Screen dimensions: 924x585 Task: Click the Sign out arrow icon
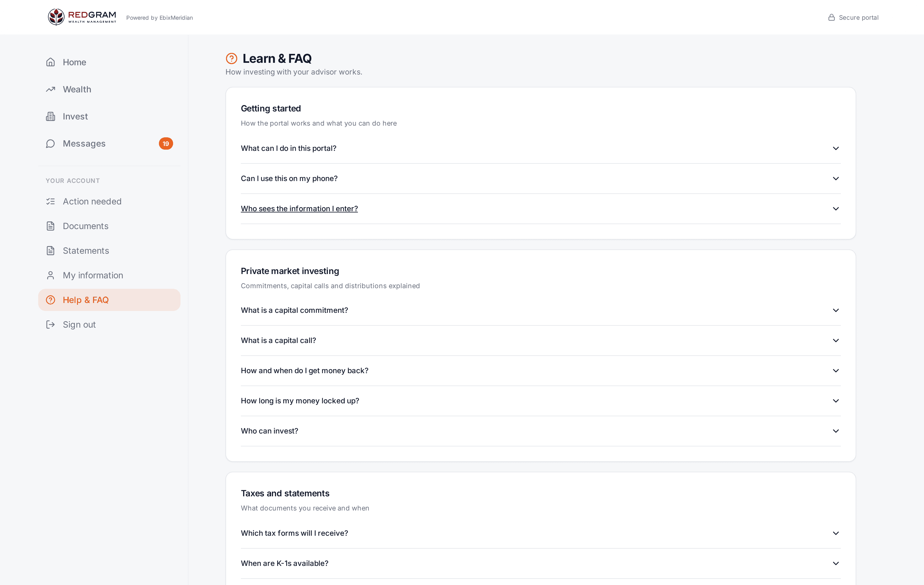coord(51,325)
